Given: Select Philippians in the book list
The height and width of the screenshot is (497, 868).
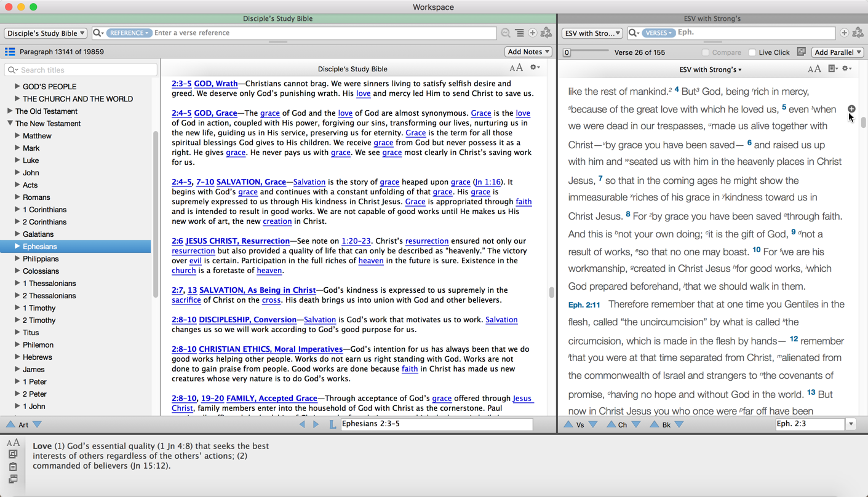Looking at the screenshot, I should (41, 259).
